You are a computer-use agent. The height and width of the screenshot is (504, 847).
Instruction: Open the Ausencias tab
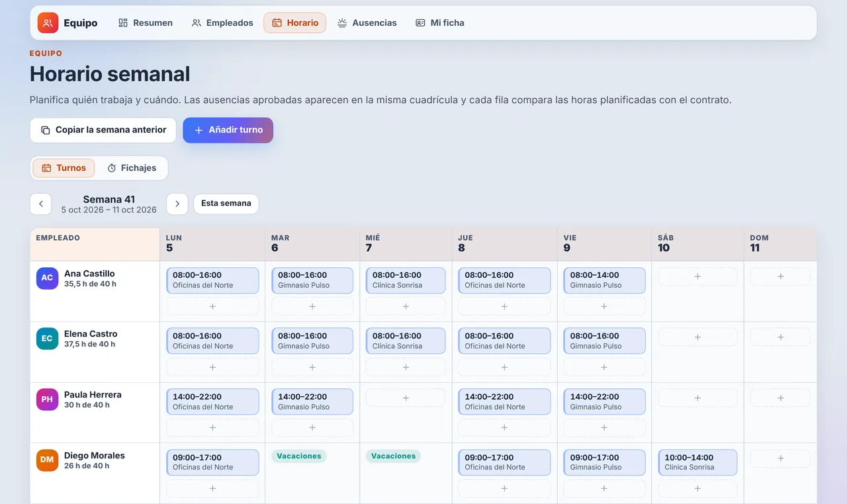pyautogui.click(x=367, y=22)
